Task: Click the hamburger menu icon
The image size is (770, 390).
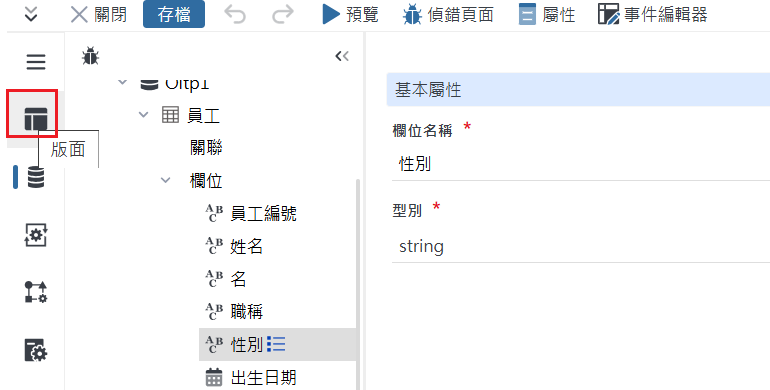Action: (36, 62)
